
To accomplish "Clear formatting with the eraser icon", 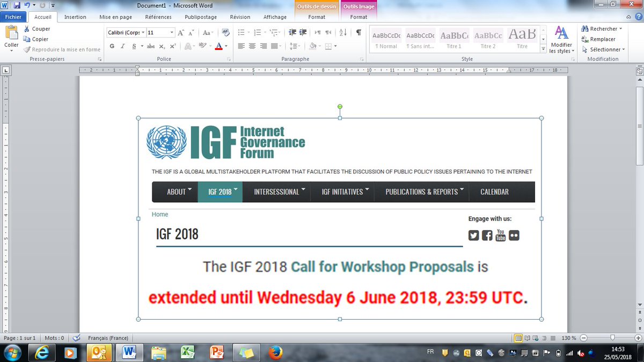I will (x=225, y=32).
